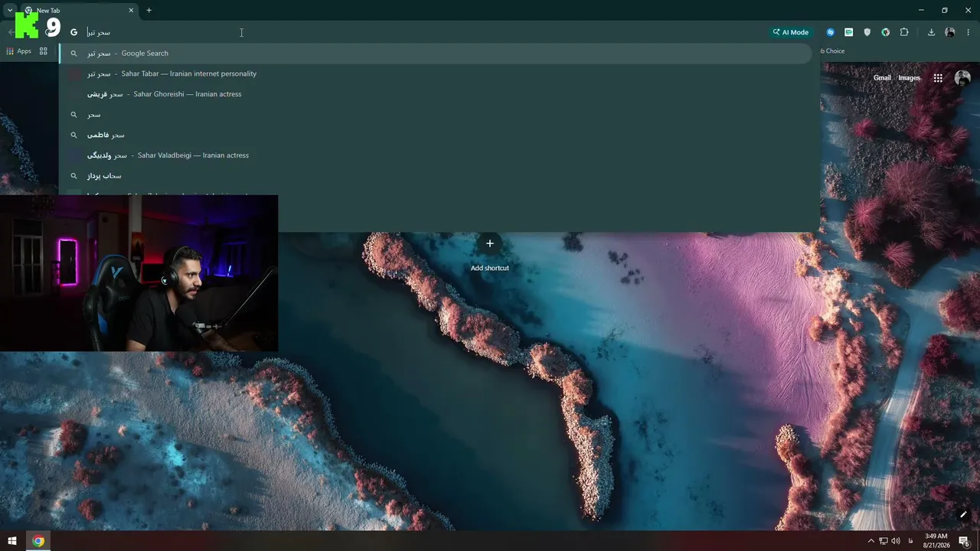The width and height of the screenshot is (980, 551).
Task: Open the tab search dropdown arrow
Action: click(9, 11)
